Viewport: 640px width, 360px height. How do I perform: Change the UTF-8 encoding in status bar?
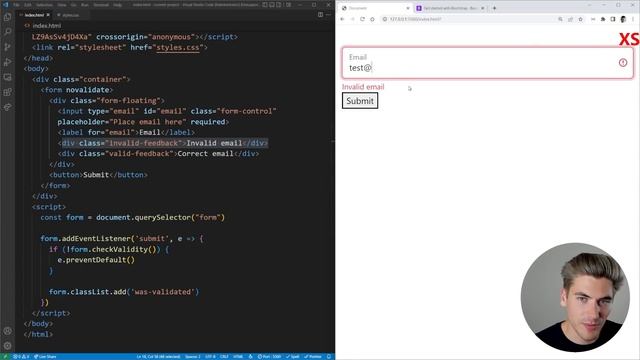click(210, 356)
